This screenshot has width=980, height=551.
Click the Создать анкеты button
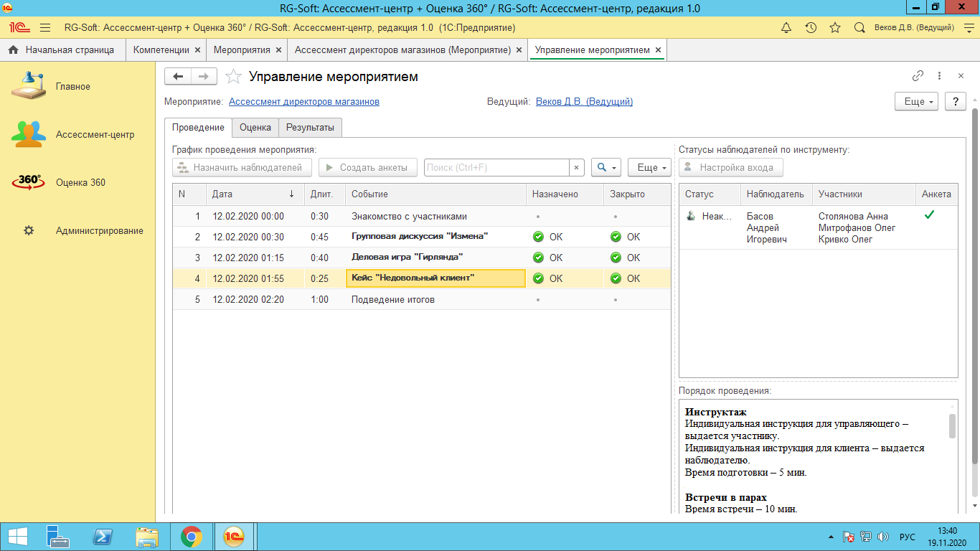coord(367,168)
